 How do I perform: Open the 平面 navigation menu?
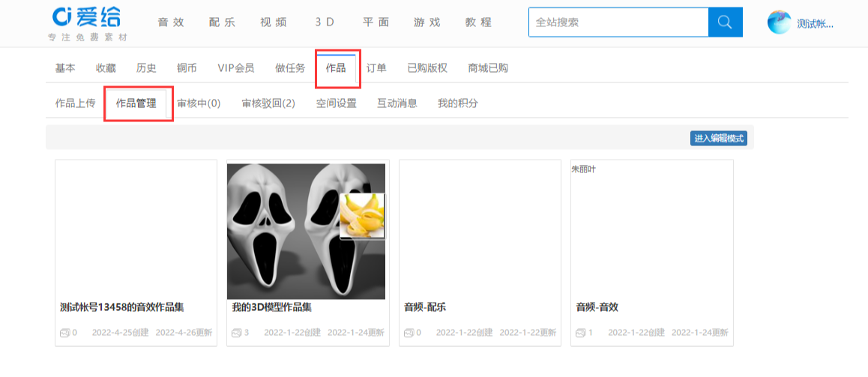[x=376, y=22]
